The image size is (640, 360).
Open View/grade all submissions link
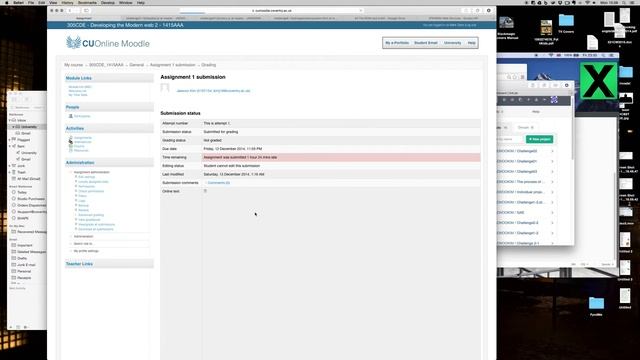coord(96,224)
